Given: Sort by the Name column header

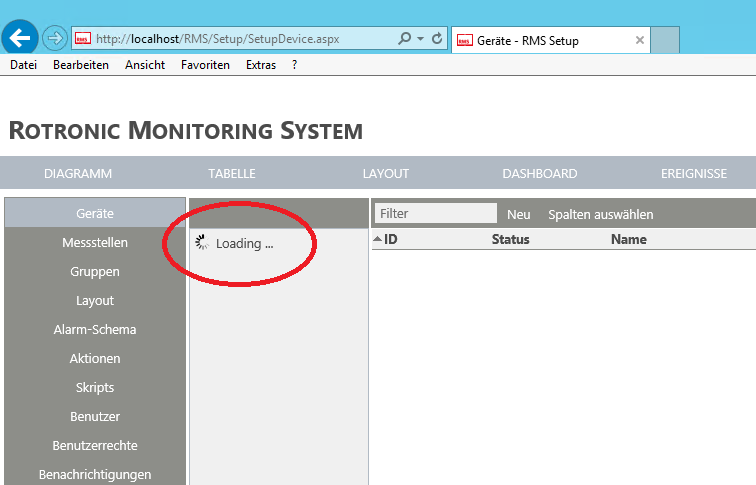Looking at the screenshot, I should (x=629, y=239).
